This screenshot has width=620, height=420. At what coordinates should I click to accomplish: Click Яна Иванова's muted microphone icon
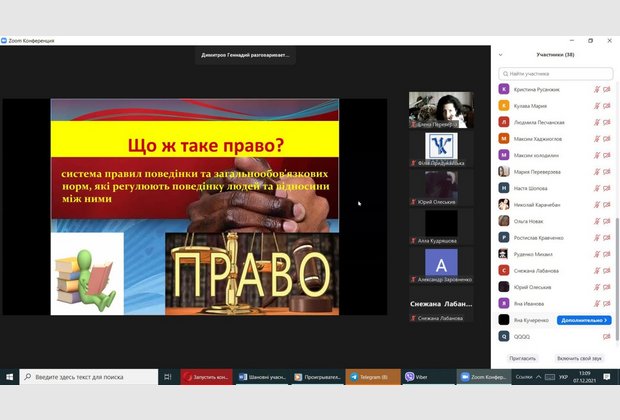click(x=597, y=303)
